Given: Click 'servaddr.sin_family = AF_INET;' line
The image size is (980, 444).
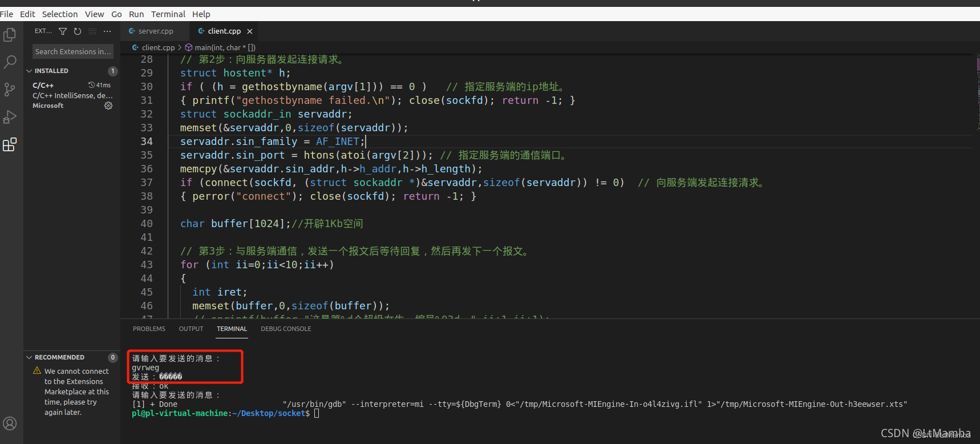Looking at the screenshot, I should click(x=272, y=142).
